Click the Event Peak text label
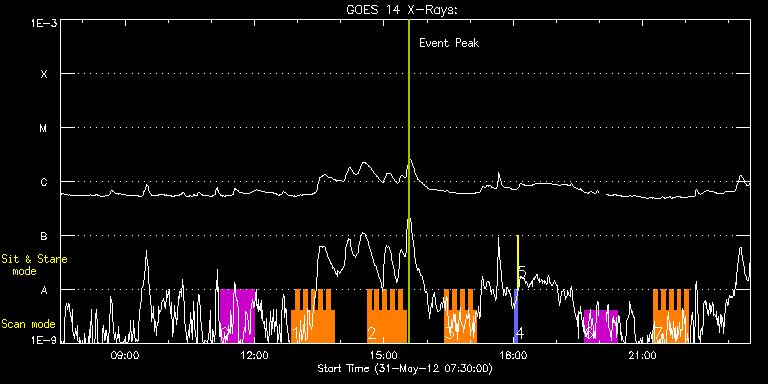 point(449,43)
